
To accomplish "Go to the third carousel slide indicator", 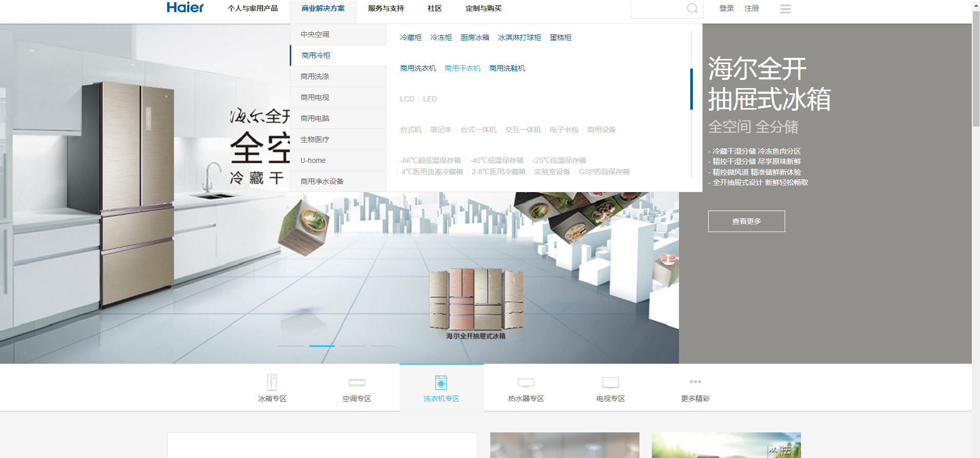I will pyautogui.click(x=353, y=346).
